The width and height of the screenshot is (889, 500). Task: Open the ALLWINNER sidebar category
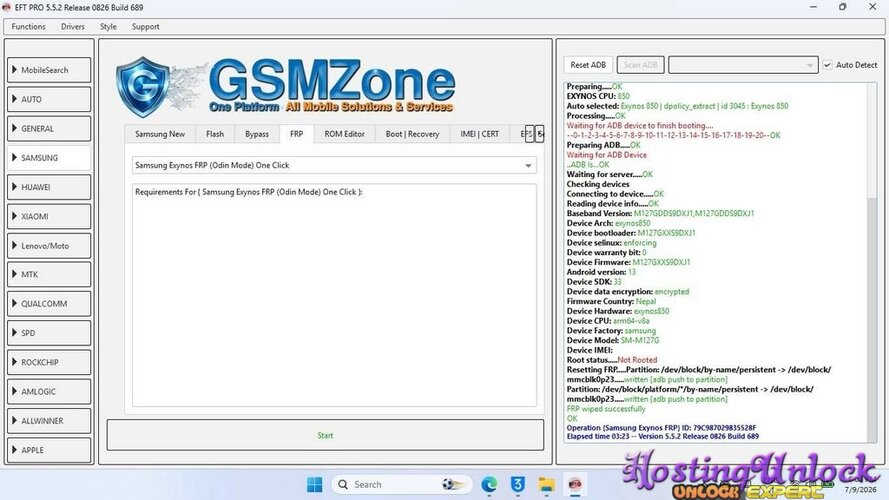(x=49, y=421)
